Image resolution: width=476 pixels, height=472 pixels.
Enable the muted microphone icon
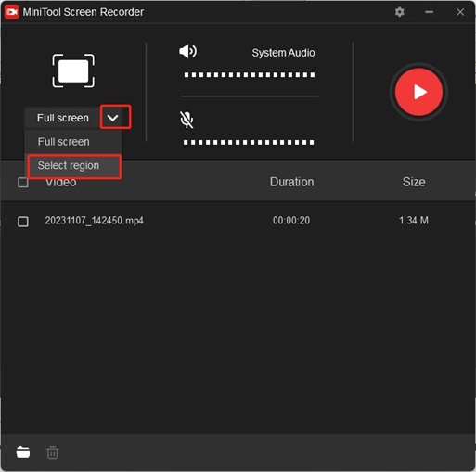[x=187, y=120]
